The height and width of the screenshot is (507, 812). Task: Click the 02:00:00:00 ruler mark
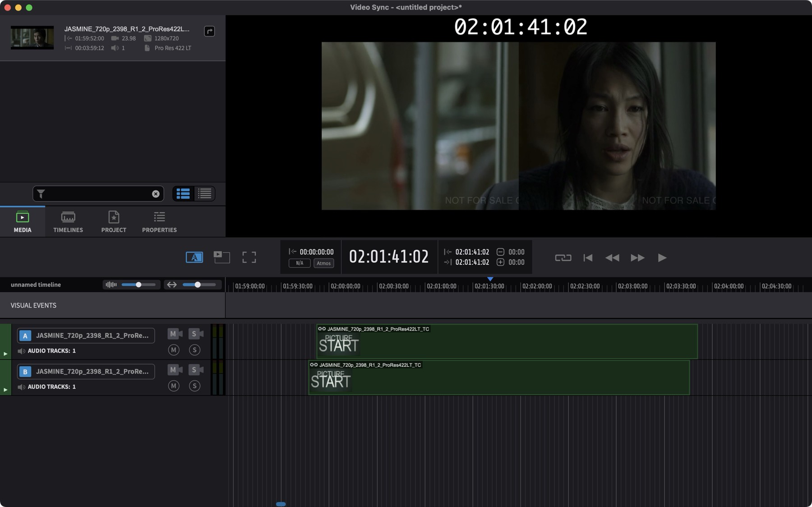pos(346,286)
